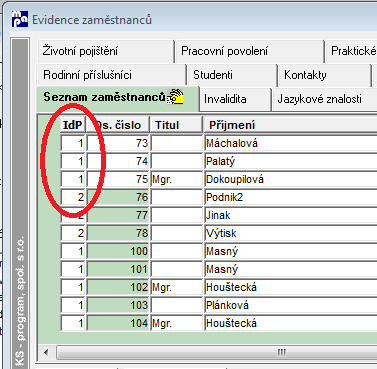Select the Houštecká cell in row 104
The height and width of the screenshot is (369, 377).
coord(291,323)
